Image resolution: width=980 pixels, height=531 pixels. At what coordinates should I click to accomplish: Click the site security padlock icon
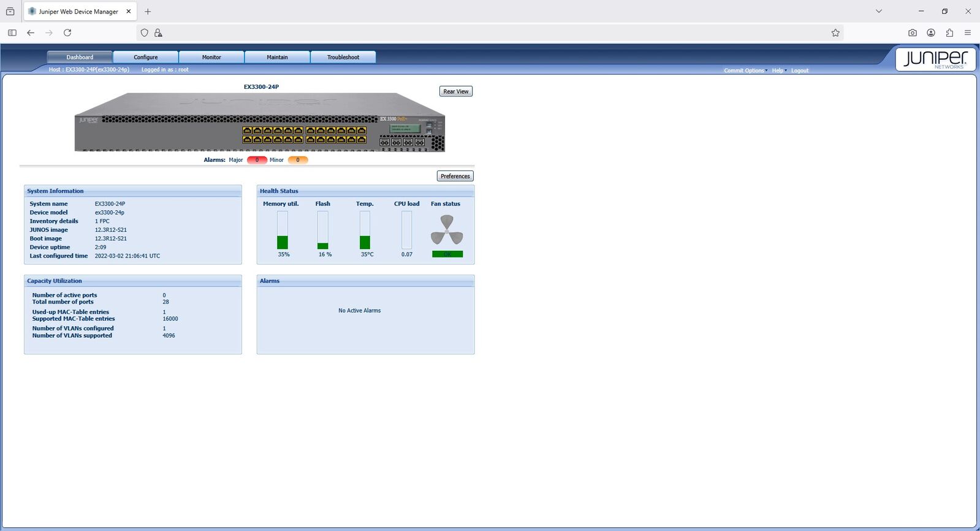(158, 33)
